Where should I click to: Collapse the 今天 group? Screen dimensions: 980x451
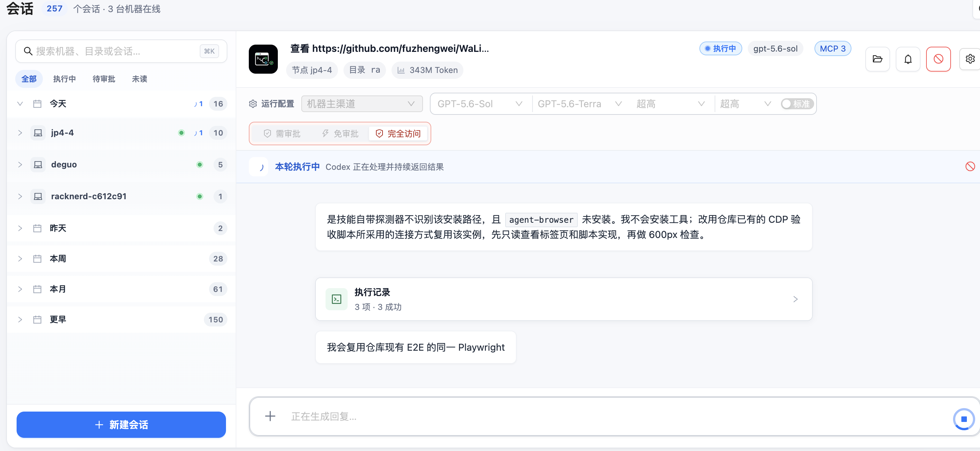click(x=20, y=104)
